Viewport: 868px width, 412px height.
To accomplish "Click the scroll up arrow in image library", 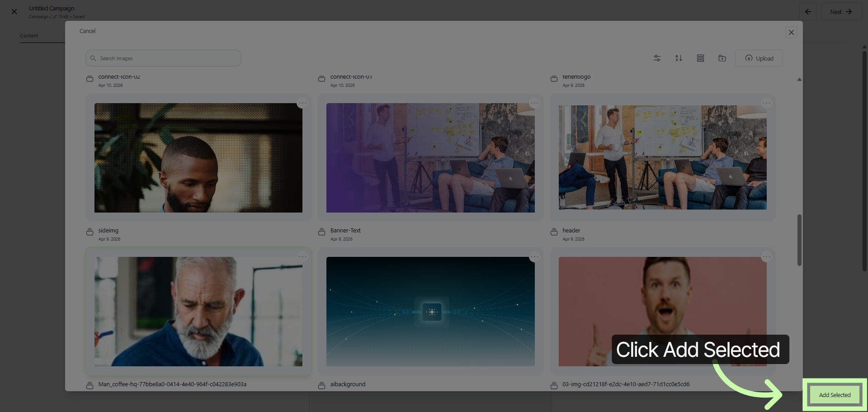I will click(x=799, y=79).
